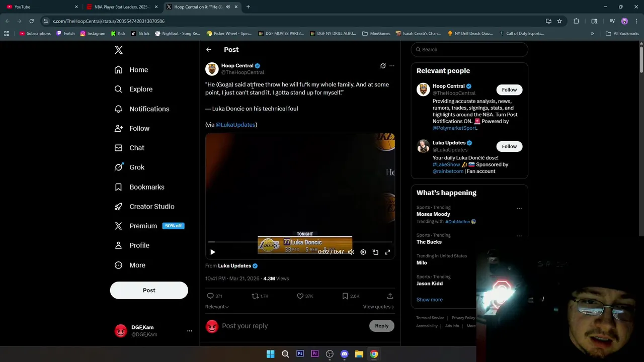This screenshot has width=644, height=362.
Task: Open options for The Bucks trend
Action: click(519, 236)
